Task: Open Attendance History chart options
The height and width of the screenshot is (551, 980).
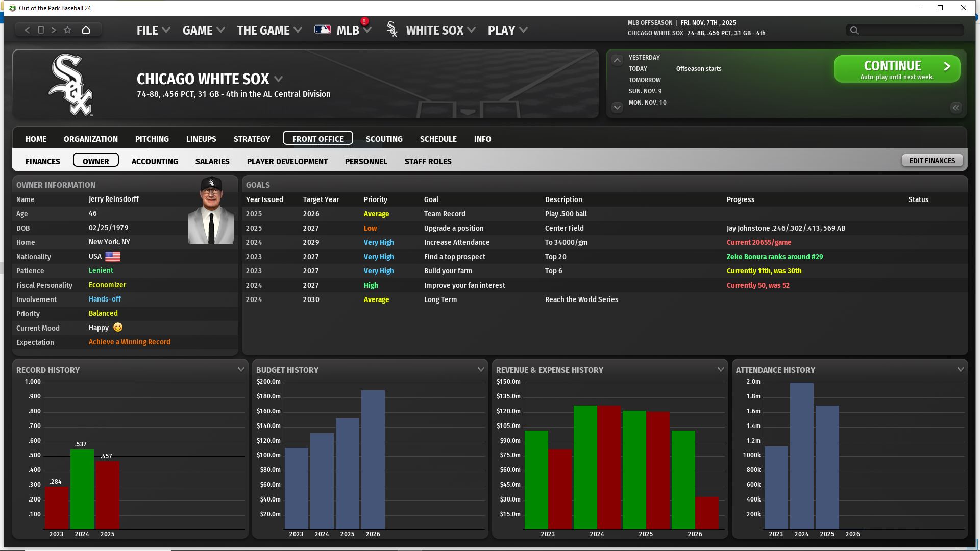Action: click(x=960, y=370)
